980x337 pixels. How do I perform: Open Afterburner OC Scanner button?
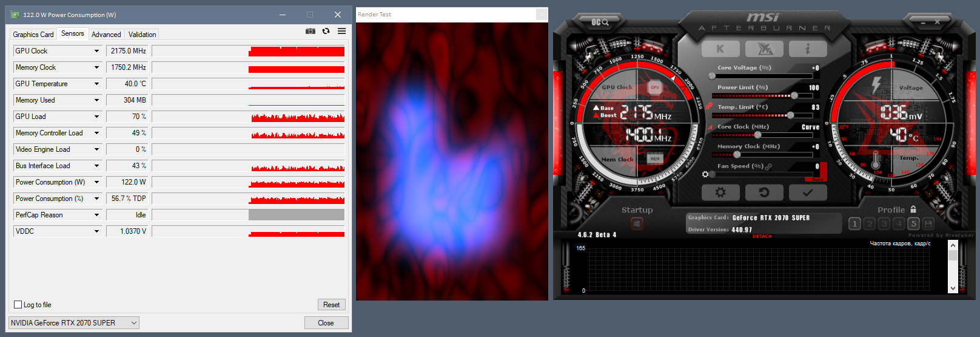[600, 22]
